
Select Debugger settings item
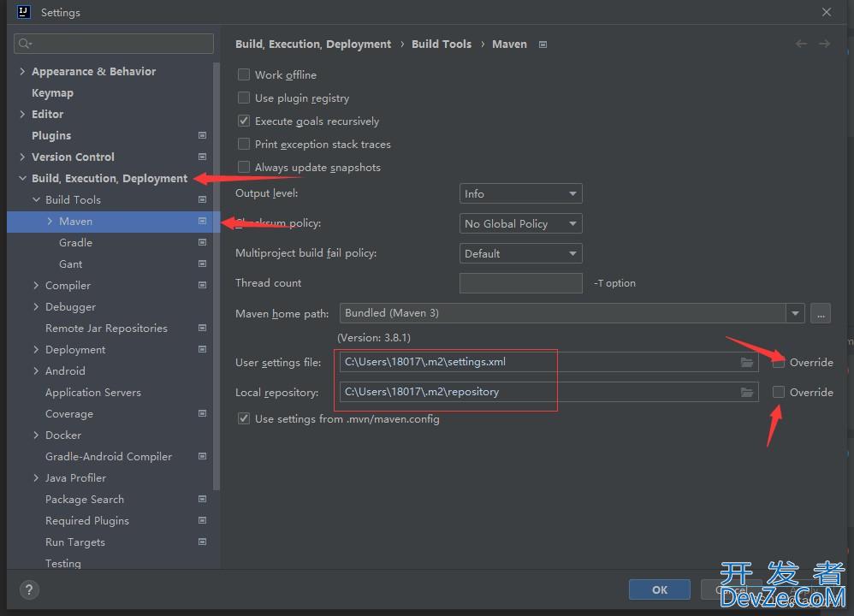tap(70, 306)
